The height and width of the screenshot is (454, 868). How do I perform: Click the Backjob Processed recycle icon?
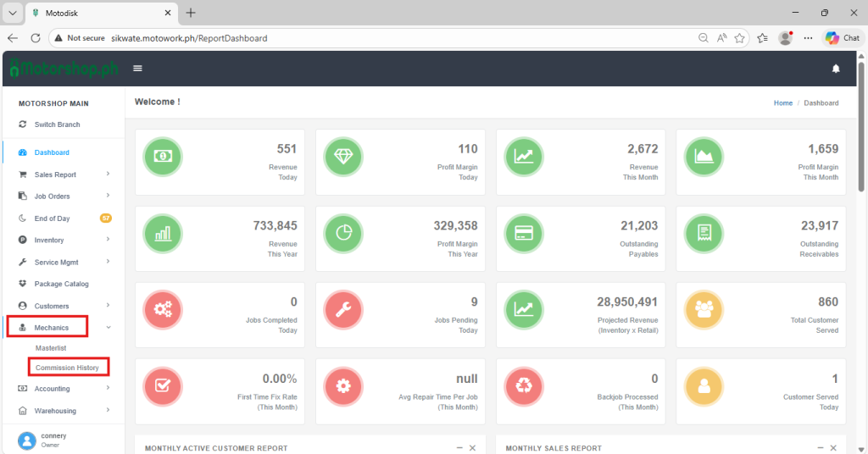click(523, 386)
